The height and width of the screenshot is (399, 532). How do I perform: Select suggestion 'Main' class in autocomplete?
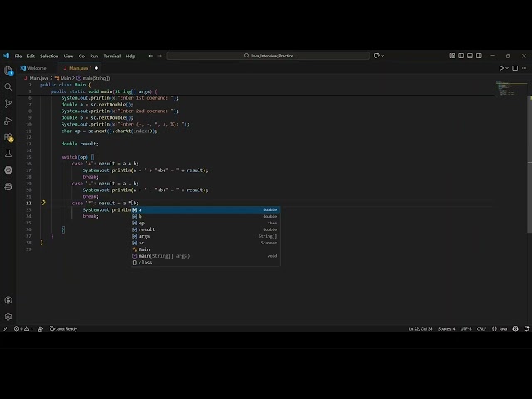[x=205, y=249]
